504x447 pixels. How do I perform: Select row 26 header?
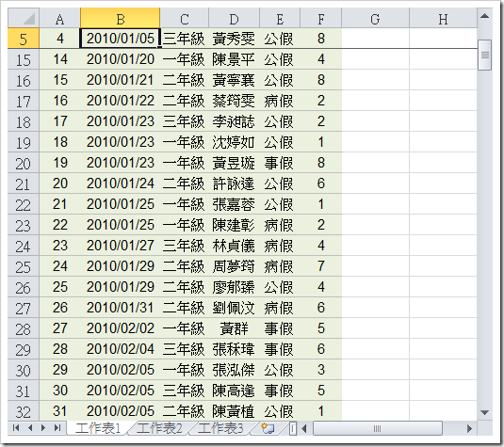click(24, 287)
